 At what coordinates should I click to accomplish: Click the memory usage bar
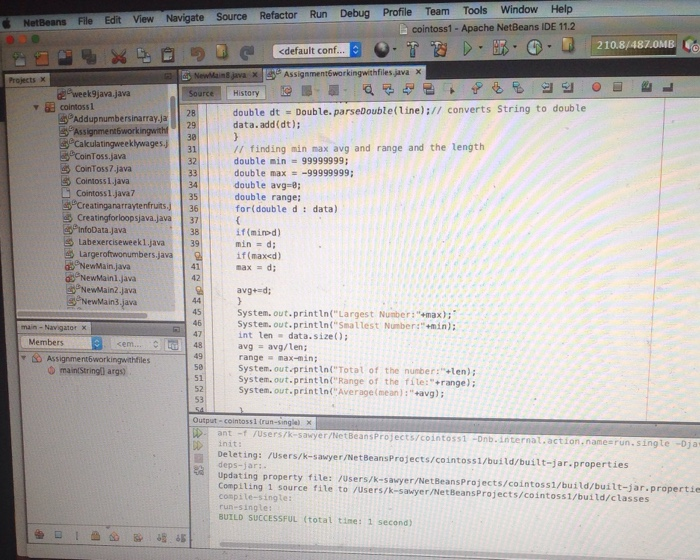633,45
